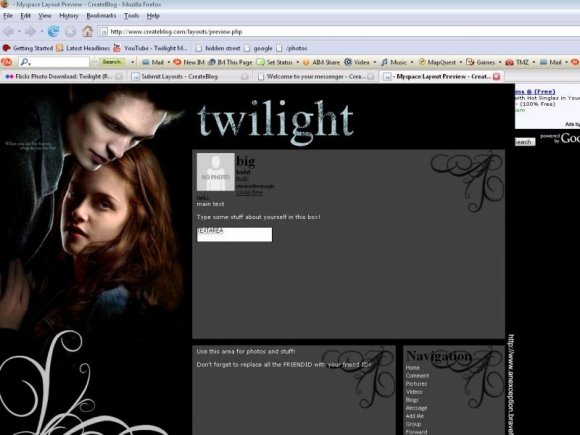Open the Getting Started bookmark
The width and height of the screenshot is (580, 435).
pyautogui.click(x=28, y=48)
